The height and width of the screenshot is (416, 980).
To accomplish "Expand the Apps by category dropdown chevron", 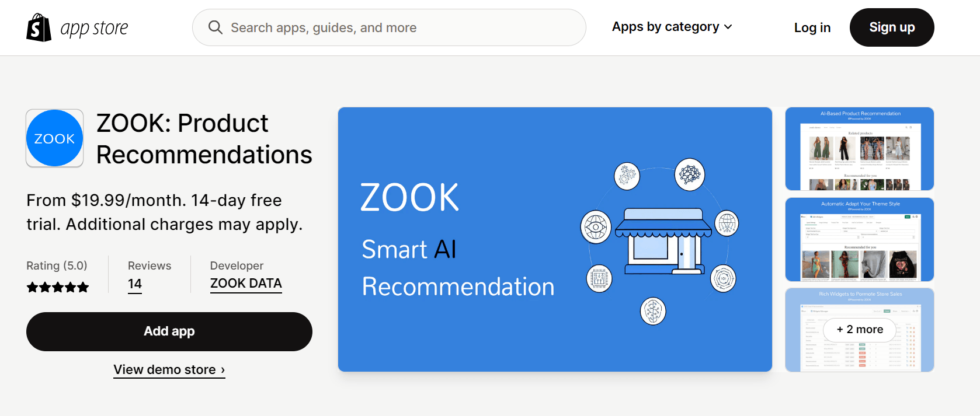I will (x=728, y=27).
